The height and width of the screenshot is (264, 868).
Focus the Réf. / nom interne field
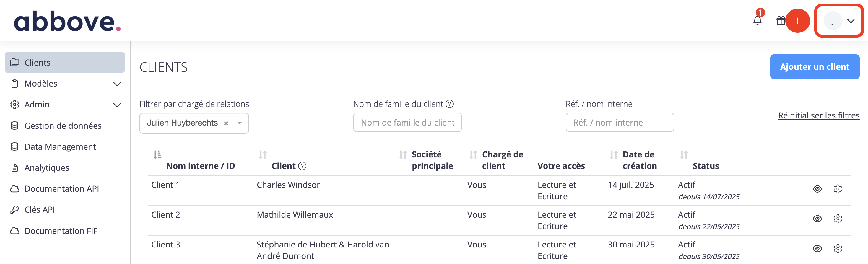click(x=619, y=123)
